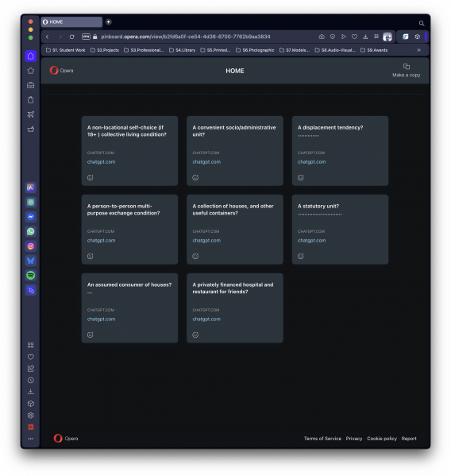Screen dimensions: 451x476
Task: Open chatgpt.com link on 'A displacement tendency?' card
Action: (x=311, y=162)
